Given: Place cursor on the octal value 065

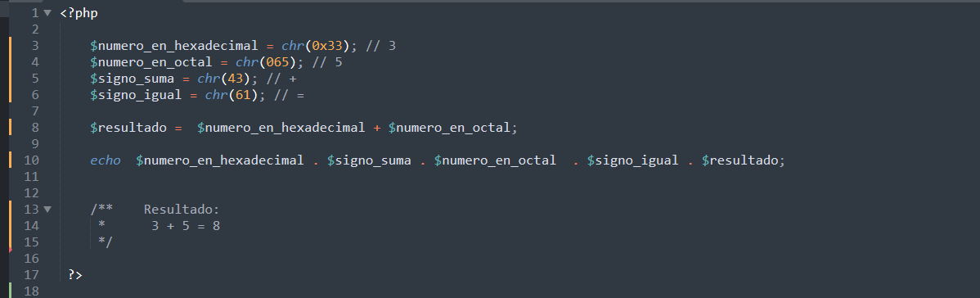Looking at the screenshot, I should tap(277, 62).
